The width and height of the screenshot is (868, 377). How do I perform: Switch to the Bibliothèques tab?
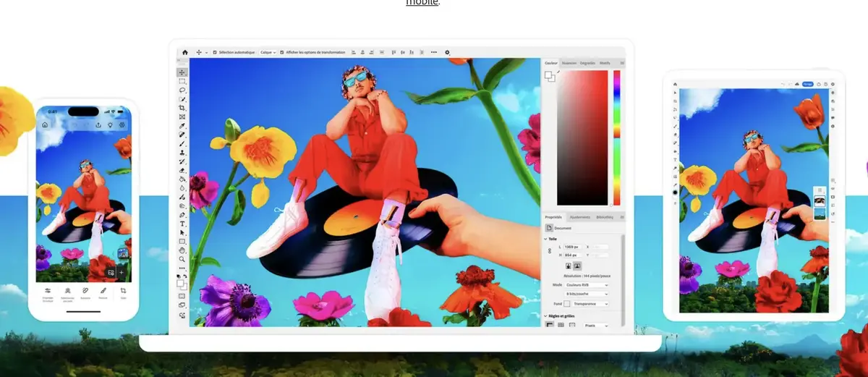(x=605, y=217)
